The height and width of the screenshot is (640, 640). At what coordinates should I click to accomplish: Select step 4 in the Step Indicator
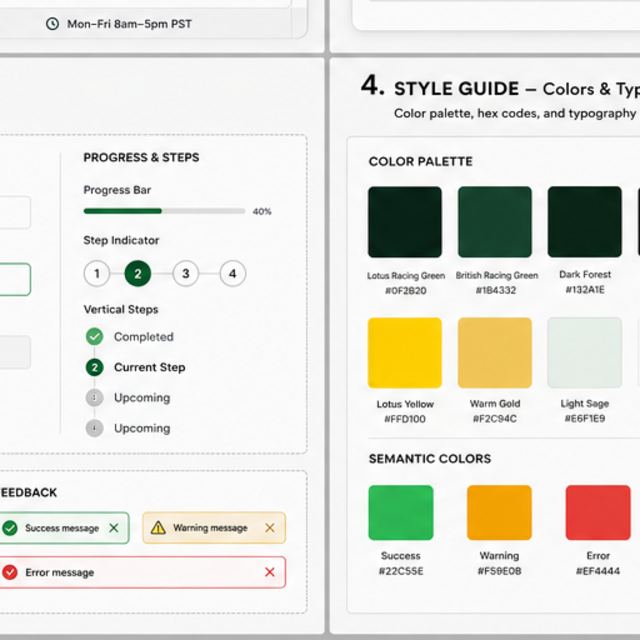(x=233, y=273)
